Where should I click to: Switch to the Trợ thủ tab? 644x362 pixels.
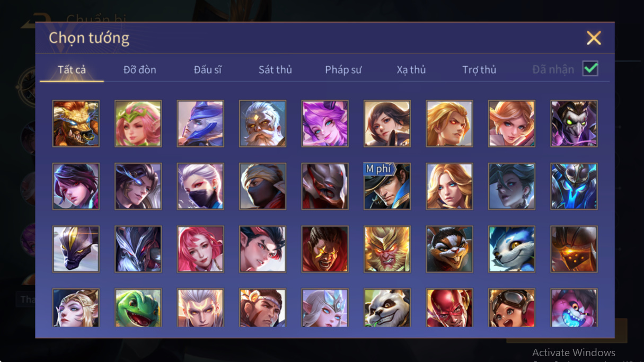pyautogui.click(x=479, y=69)
